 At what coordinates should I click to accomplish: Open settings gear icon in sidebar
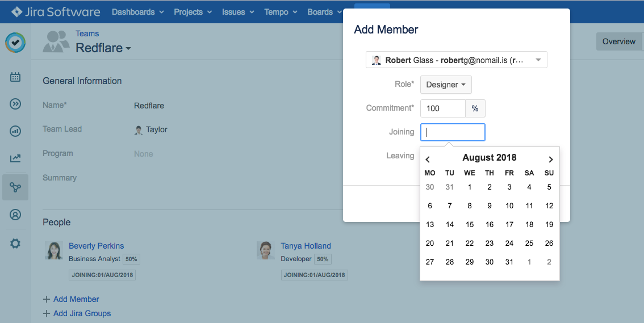coord(15,244)
